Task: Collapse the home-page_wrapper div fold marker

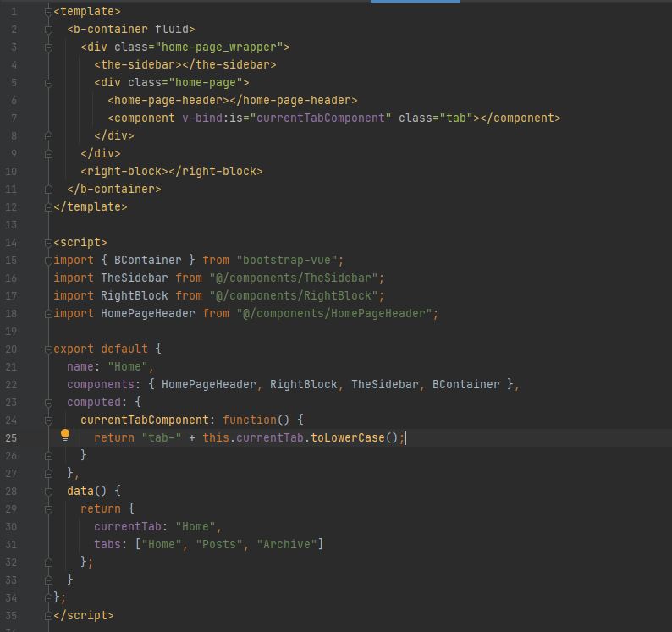Action: [48, 47]
